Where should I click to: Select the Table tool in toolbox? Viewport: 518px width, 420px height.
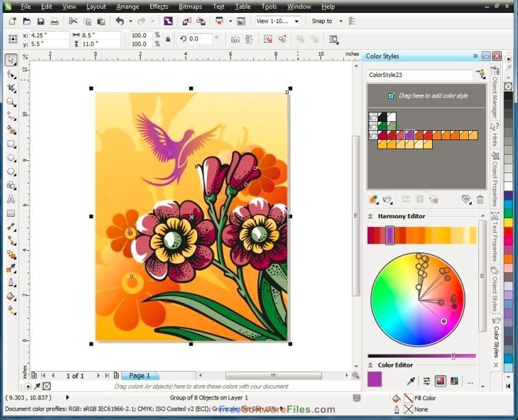(x=11, y=213)
